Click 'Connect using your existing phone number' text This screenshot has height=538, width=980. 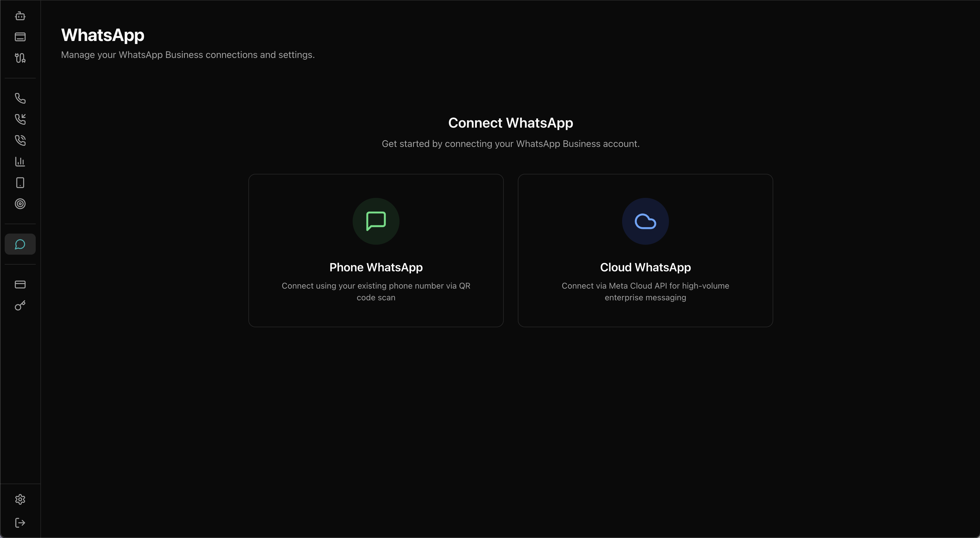point(376,292)
